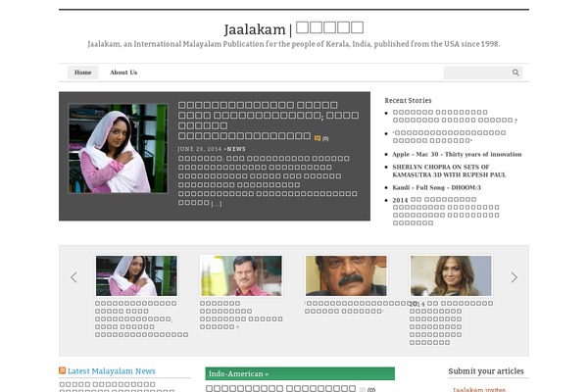588x392 pixels.
Task: Focus the search input field
Action: [477, 73]
